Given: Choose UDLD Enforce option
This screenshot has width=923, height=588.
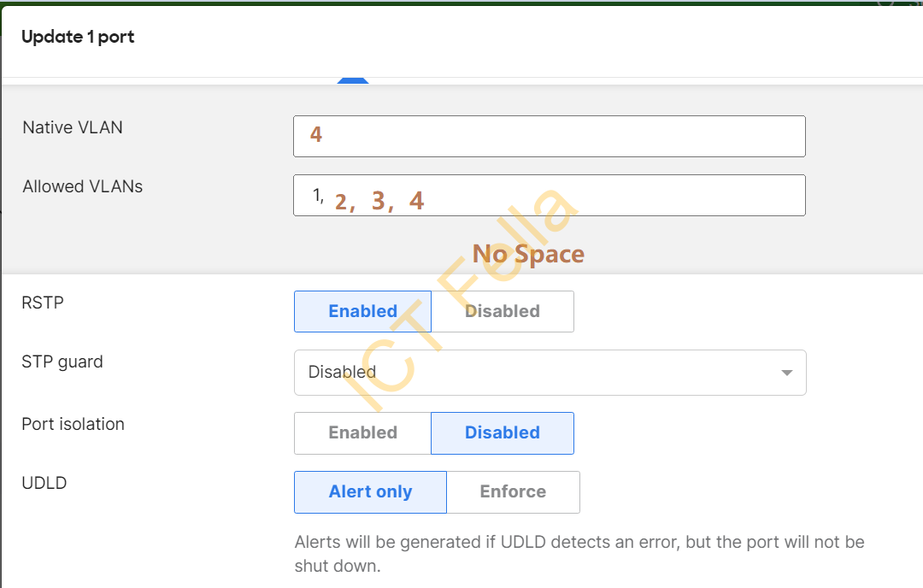Looking at the screenshot, I should [x=513, y=491].
